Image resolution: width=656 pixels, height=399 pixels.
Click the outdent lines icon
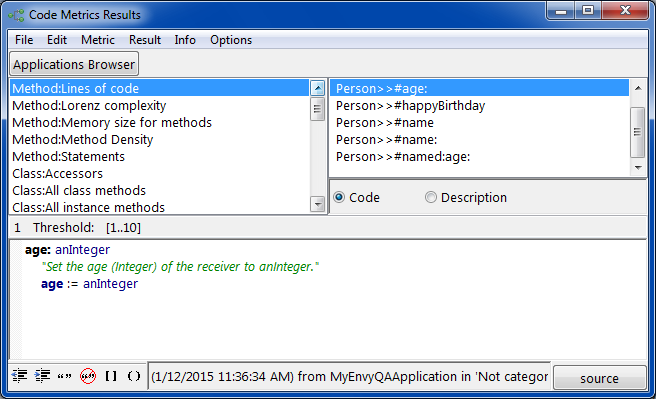tap(19, 376)
